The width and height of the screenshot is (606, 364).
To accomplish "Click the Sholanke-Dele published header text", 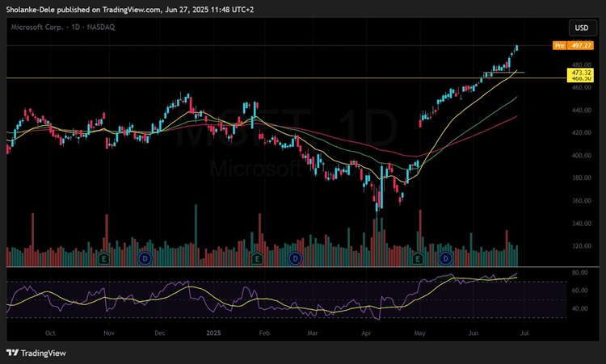I will coord(130,9).
